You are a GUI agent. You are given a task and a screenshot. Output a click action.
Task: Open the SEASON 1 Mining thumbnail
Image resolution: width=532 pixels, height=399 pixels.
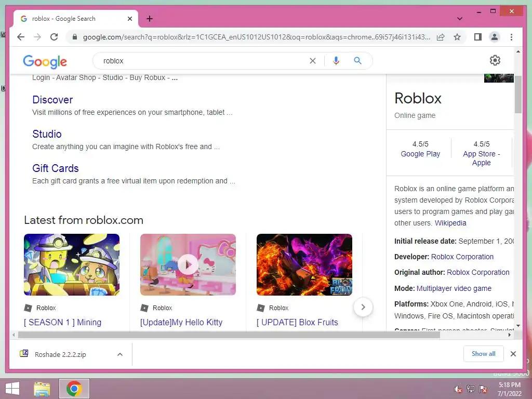click(72, 264)
